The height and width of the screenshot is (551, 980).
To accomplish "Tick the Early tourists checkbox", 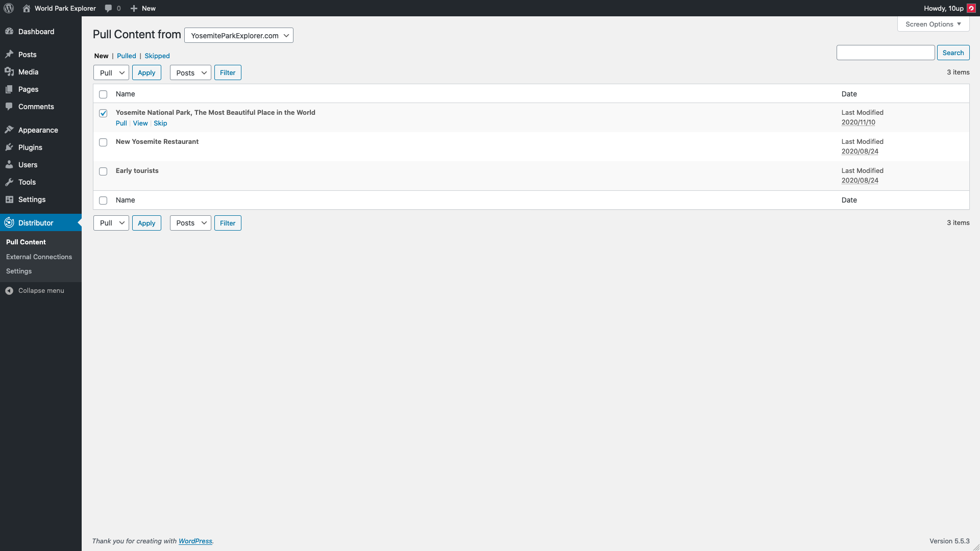I will coord(103,171).
